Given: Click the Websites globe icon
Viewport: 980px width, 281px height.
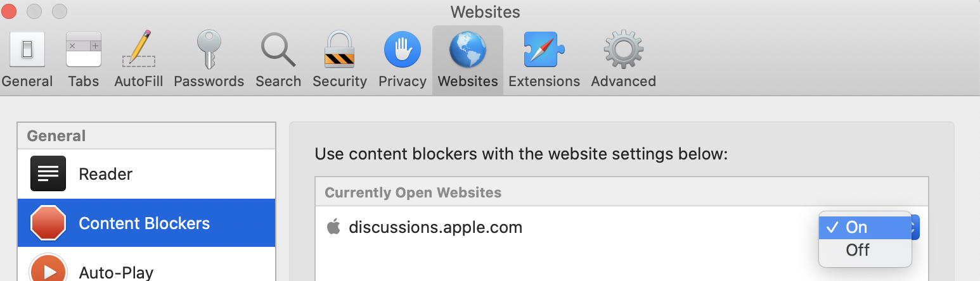Looking at the screenshot, I should 467,49.
